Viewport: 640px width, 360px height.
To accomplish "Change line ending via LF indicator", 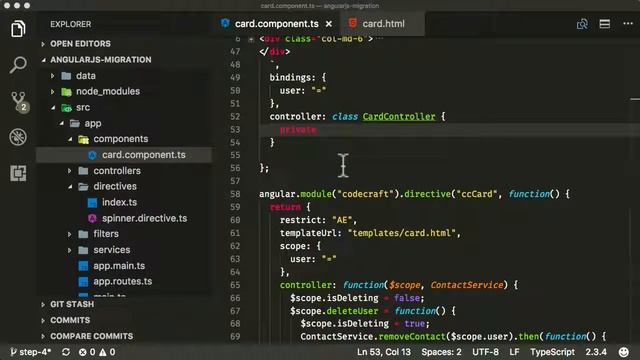I will 514,352.
